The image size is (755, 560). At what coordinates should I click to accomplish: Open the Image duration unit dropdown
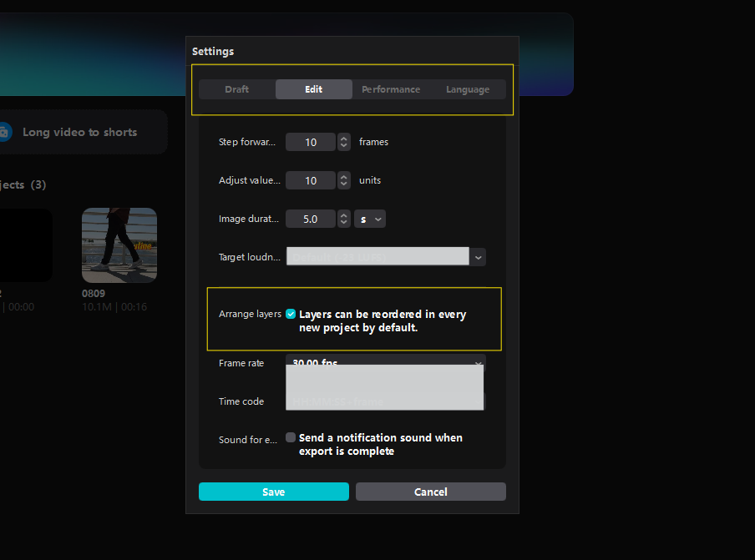(369, 219)
